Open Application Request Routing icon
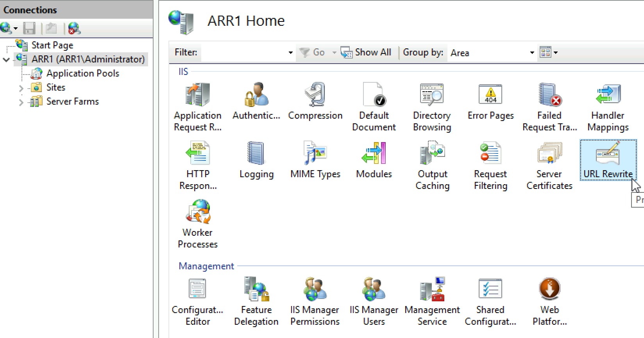Viewport: 644px width, 338px height. tap(198, 107)
